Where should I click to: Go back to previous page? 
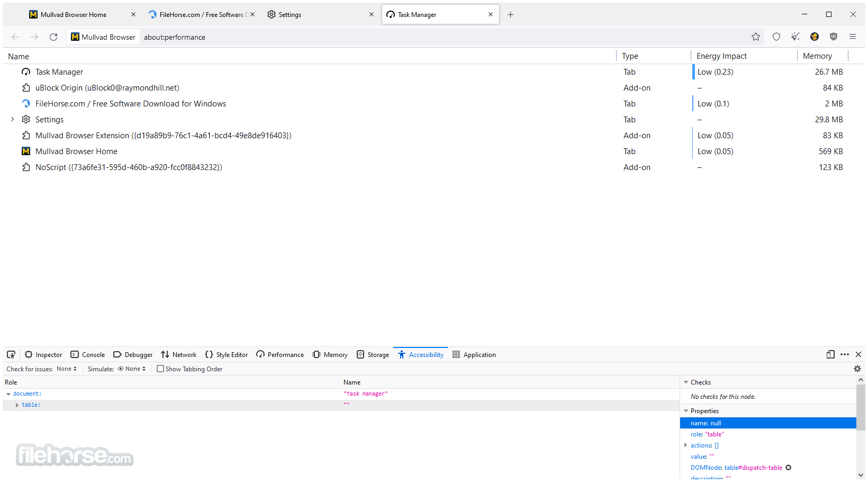click(x=15, y=37)
